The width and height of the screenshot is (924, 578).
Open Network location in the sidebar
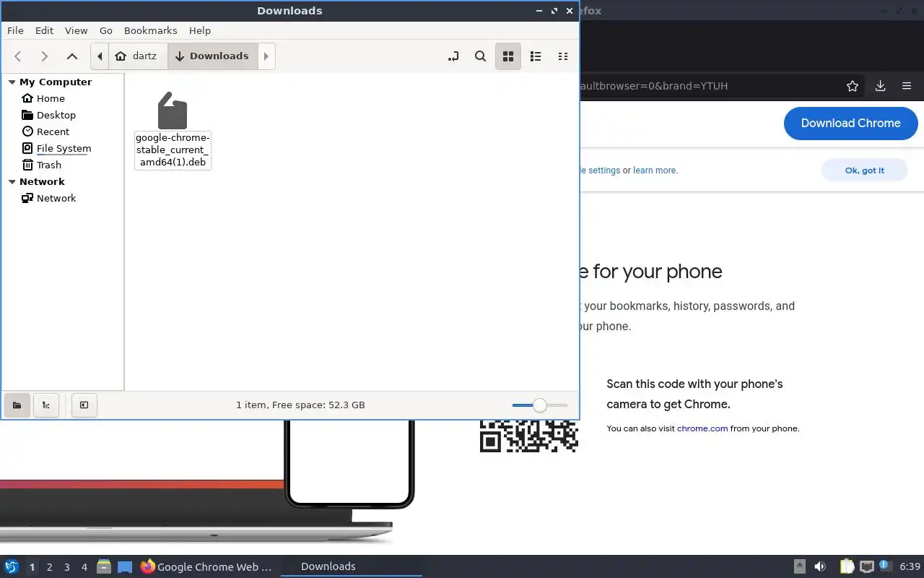(x=56, y=198)
